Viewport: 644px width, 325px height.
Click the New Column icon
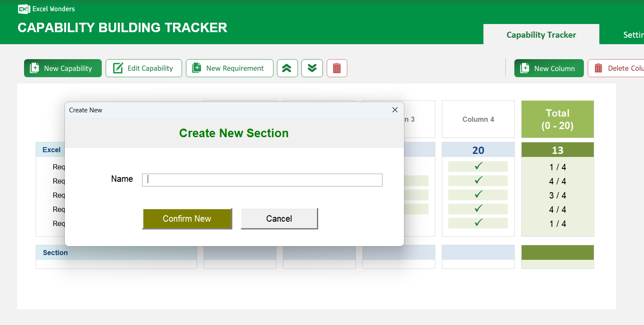525,68
